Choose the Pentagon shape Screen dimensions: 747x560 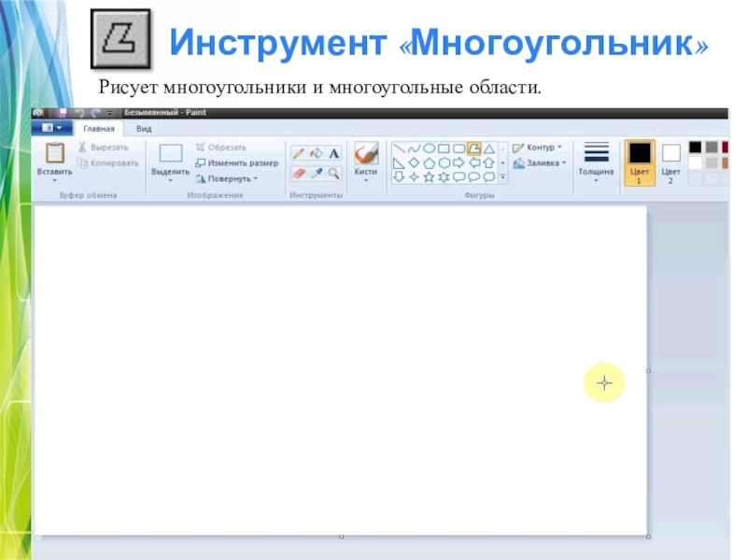[430, 162]
